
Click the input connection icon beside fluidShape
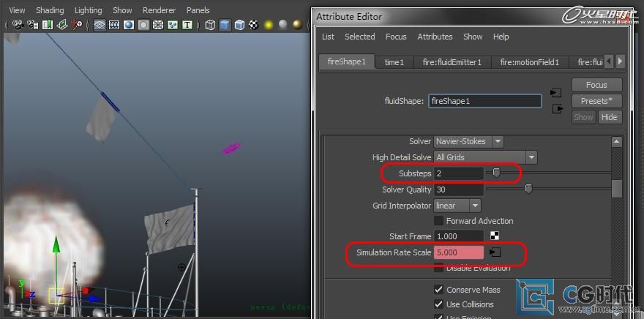555,93
